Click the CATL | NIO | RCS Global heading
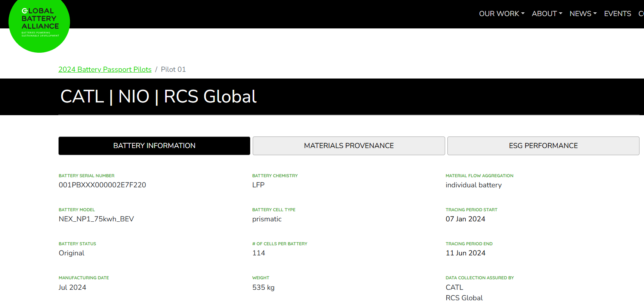Image resolution: width=644 pixels, height=304 pixels. (x=158, y=97)
